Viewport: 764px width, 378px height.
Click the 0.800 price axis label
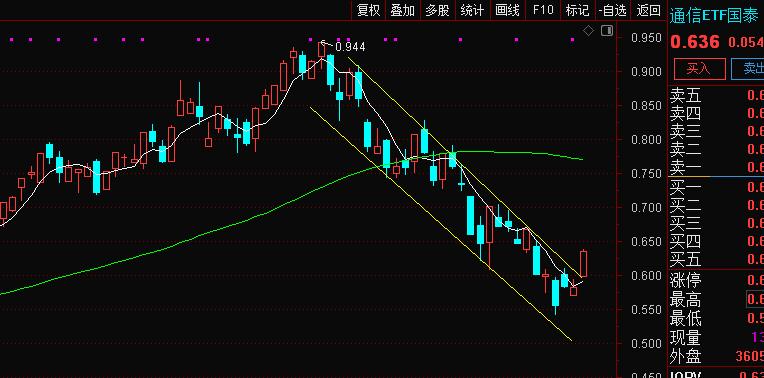pyautogui.click(x=646, y=140)
